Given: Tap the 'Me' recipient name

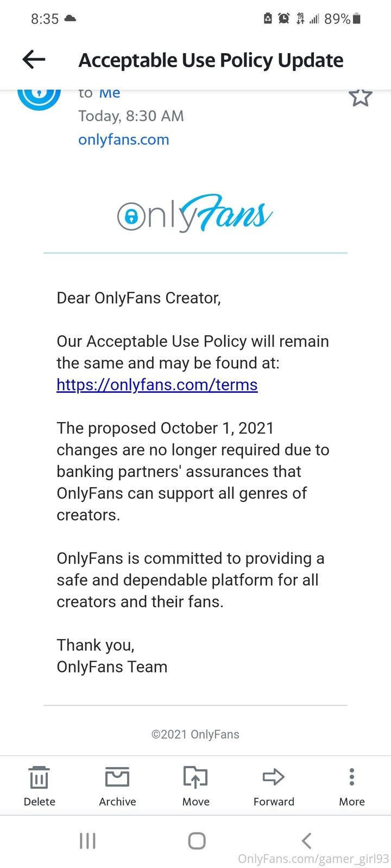Looking at the screenshot, I should (109, 93).
